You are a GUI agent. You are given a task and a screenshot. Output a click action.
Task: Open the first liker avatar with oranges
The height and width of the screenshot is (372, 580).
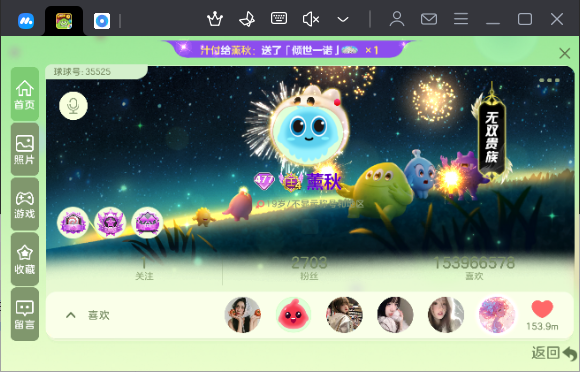pos(243,315)
